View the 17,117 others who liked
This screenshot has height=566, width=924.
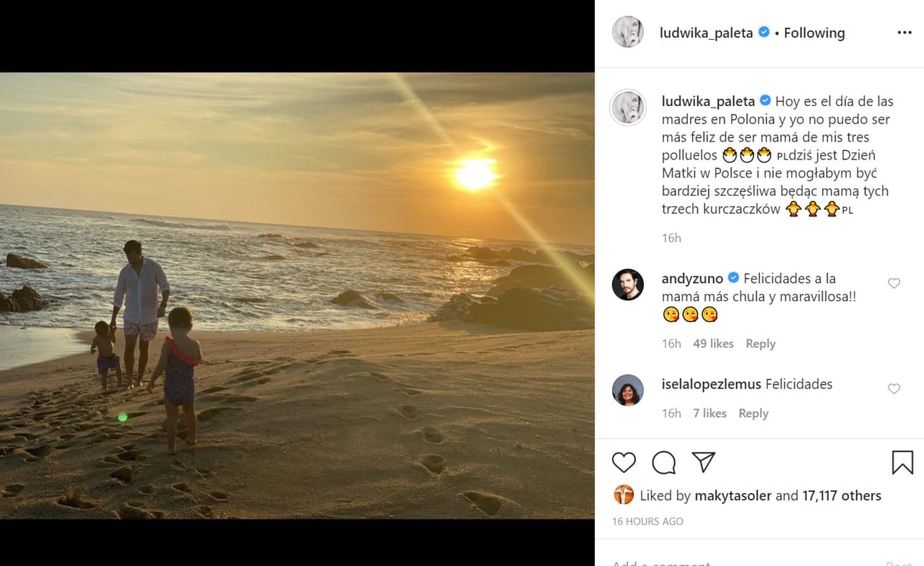[842, 495]
